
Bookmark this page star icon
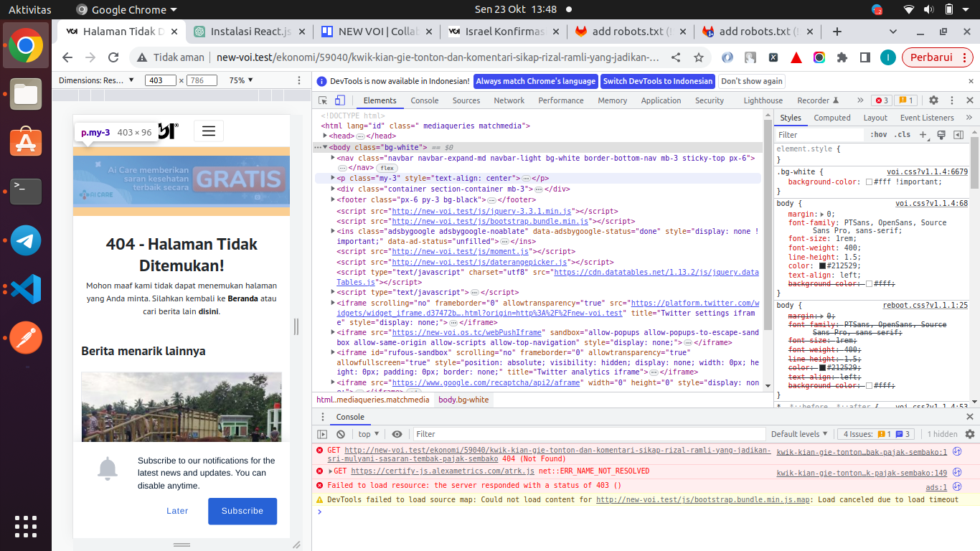coord(698,57)
